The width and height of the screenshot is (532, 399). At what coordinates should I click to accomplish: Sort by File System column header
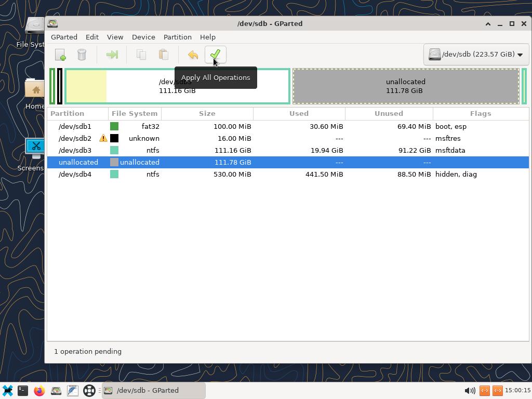coord(135,113)
